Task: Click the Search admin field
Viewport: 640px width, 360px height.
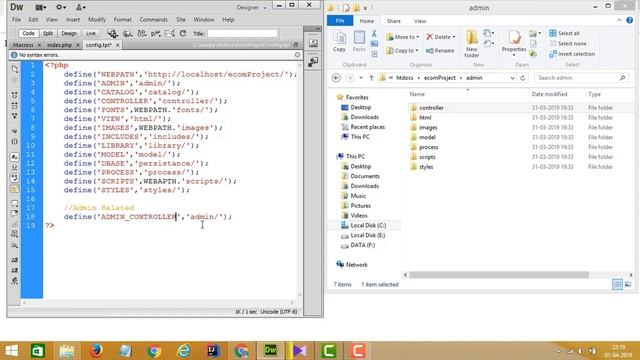Action: 581,78
